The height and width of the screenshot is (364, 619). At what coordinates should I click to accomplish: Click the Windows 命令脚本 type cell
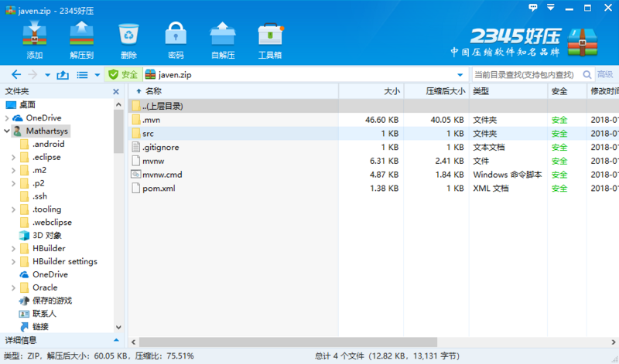click(508, 175)
